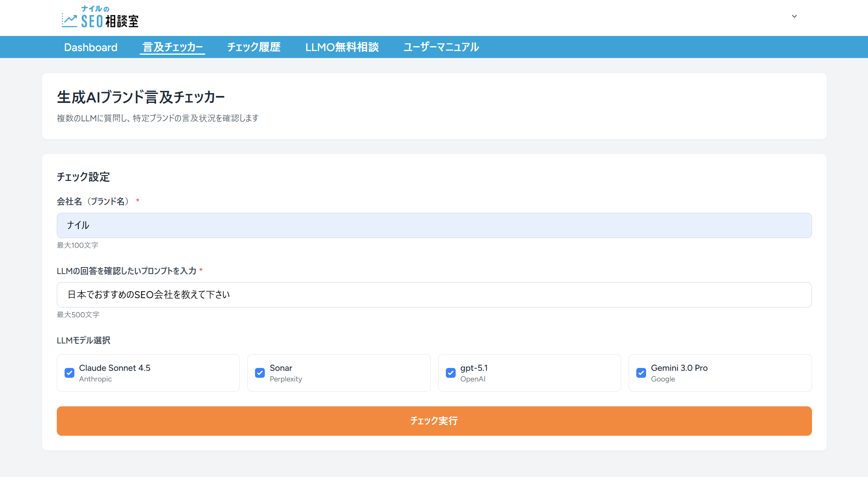Viewport: 868px width, 477px height.
Task: Focus the prompt input containing SEO question
Action: click(434, 294)
